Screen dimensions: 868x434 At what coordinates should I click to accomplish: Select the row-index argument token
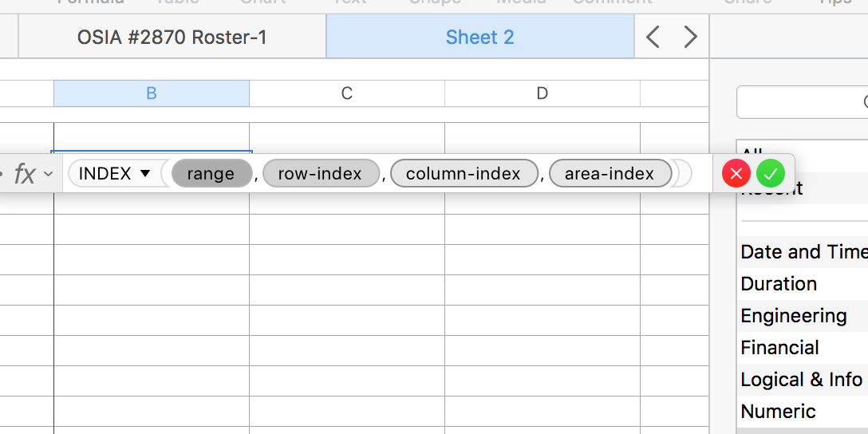point(320,174)
